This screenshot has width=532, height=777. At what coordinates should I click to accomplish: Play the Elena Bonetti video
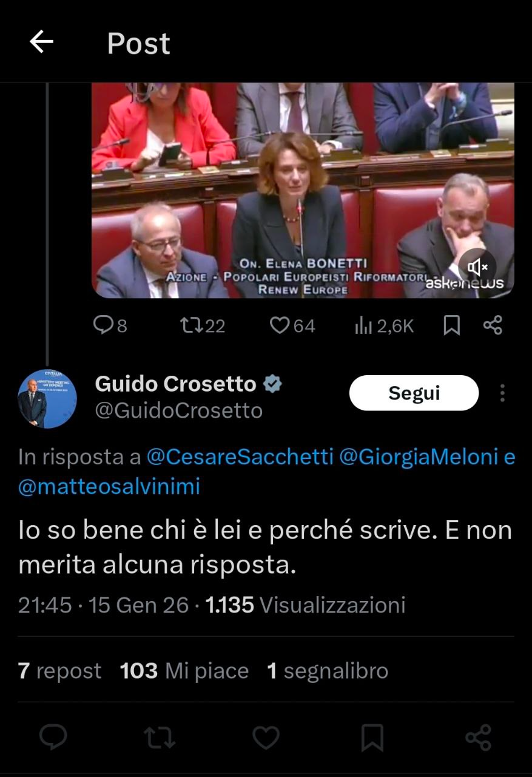coord(303,190)
